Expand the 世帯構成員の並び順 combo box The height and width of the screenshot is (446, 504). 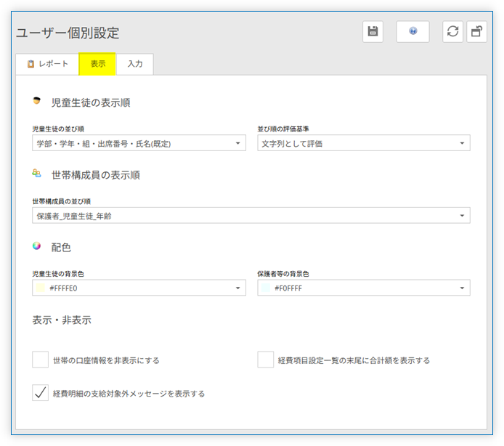(x=251, y=216)
